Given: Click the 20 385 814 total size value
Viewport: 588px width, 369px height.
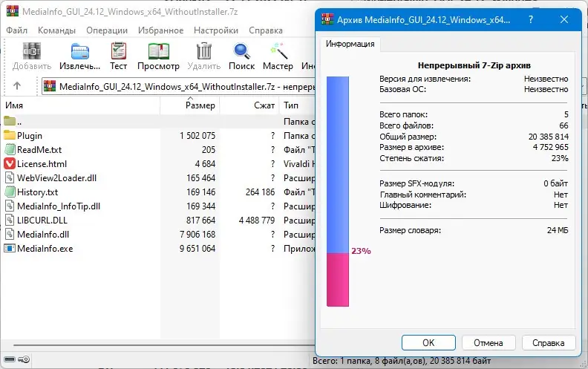Looking at the screenshot, I should point(548,137).
